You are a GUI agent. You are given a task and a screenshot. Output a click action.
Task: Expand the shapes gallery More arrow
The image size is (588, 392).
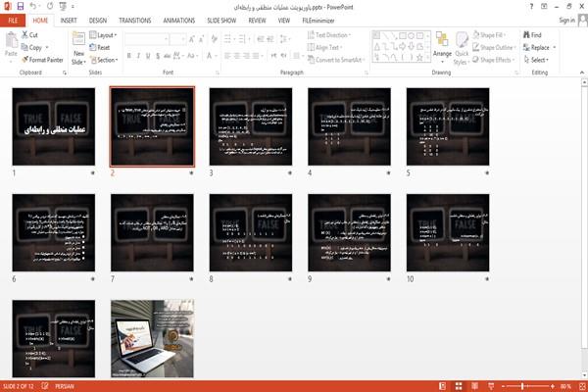[x=428, y=57]
